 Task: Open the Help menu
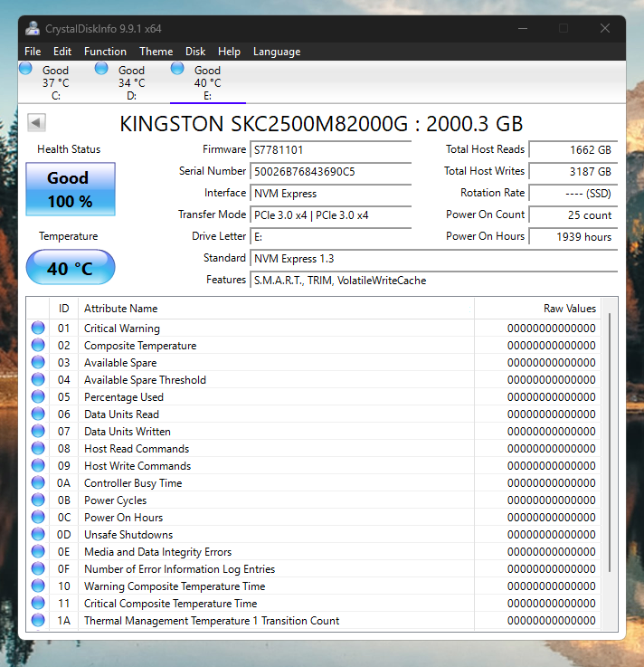click(x=229, y=52)
